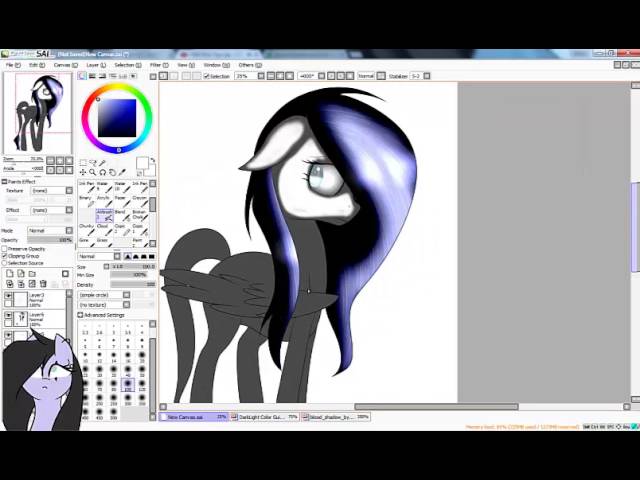This screenshot has height=480, width=640.
Task: Open the Filter menu
Action: [x=159, y=65]
